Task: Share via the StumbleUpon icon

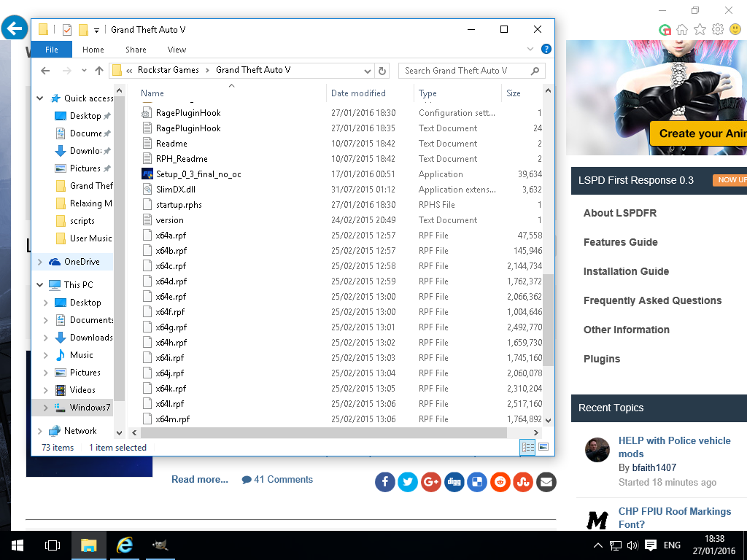Action: pos(523,483)
